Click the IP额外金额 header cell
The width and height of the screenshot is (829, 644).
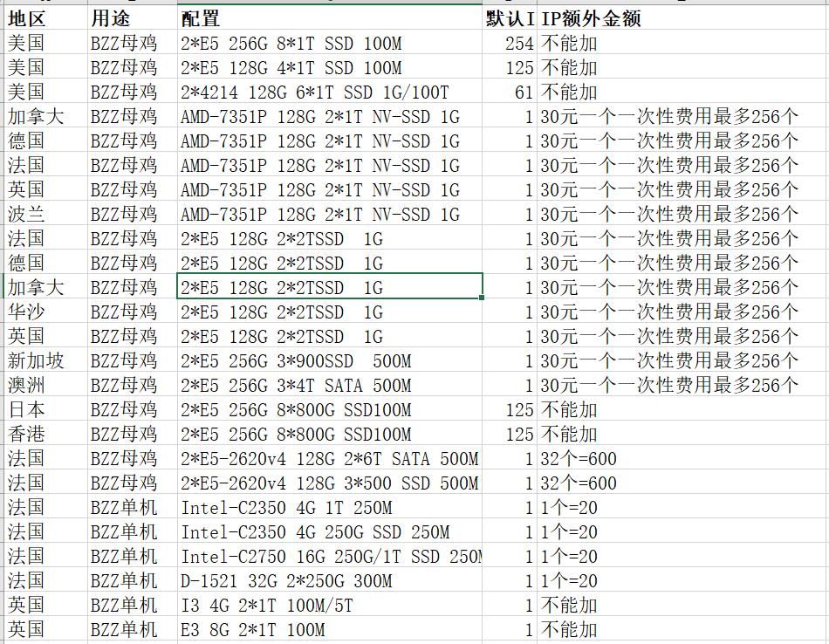(681, 18)
